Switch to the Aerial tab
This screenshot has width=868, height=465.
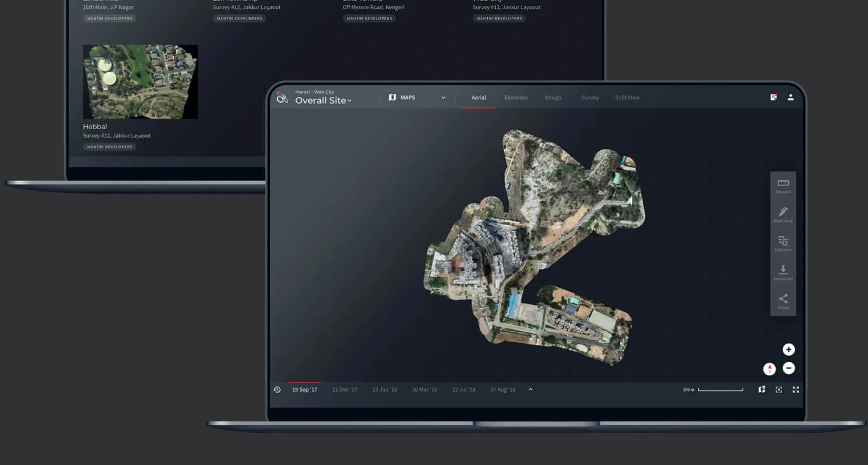click(479, 98)
